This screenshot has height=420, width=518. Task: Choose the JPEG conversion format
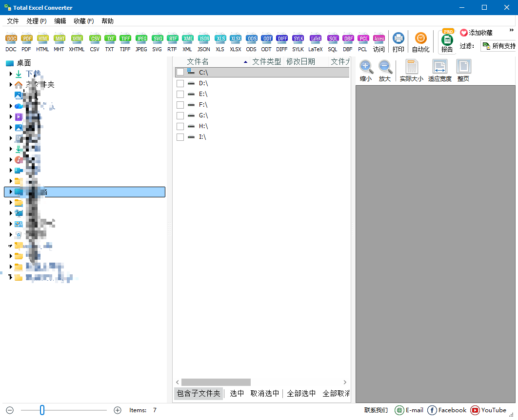point(141,41)
